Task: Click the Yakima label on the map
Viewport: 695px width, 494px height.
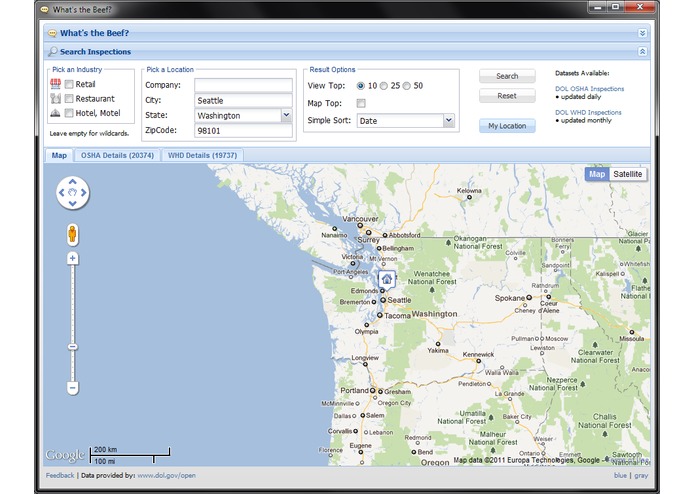Action: point(438,350)
